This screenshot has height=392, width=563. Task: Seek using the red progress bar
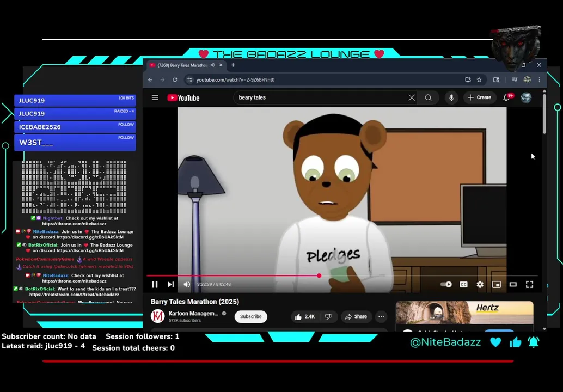coord(342,275)
